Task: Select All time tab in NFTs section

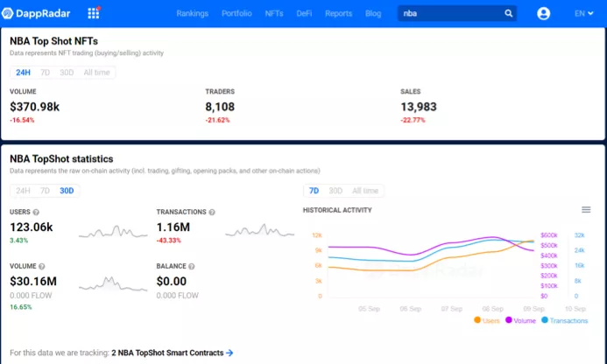Action: 96,73
